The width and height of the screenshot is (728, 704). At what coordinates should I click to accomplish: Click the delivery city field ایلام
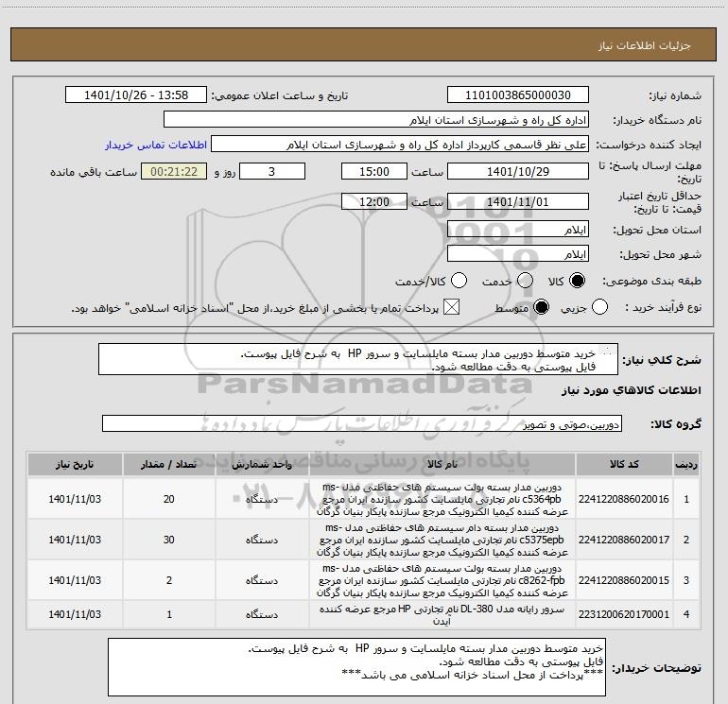click(x=518, y=254)
